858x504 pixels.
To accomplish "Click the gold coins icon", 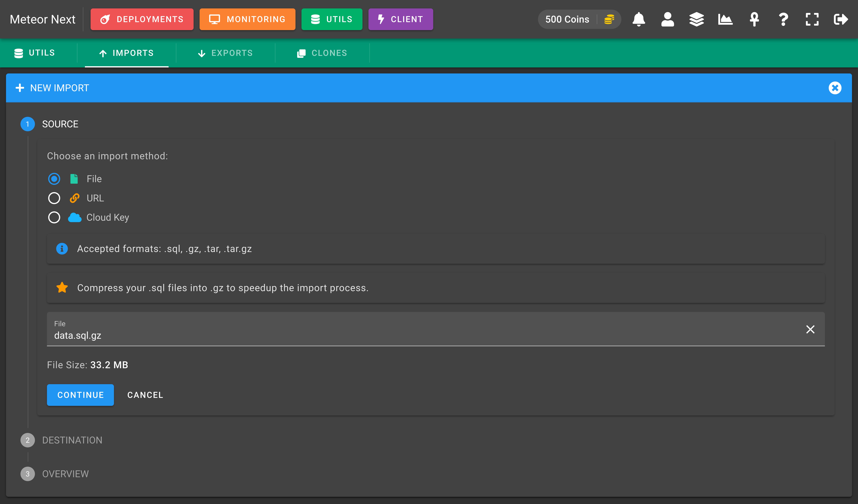I will tap(609, 19).
